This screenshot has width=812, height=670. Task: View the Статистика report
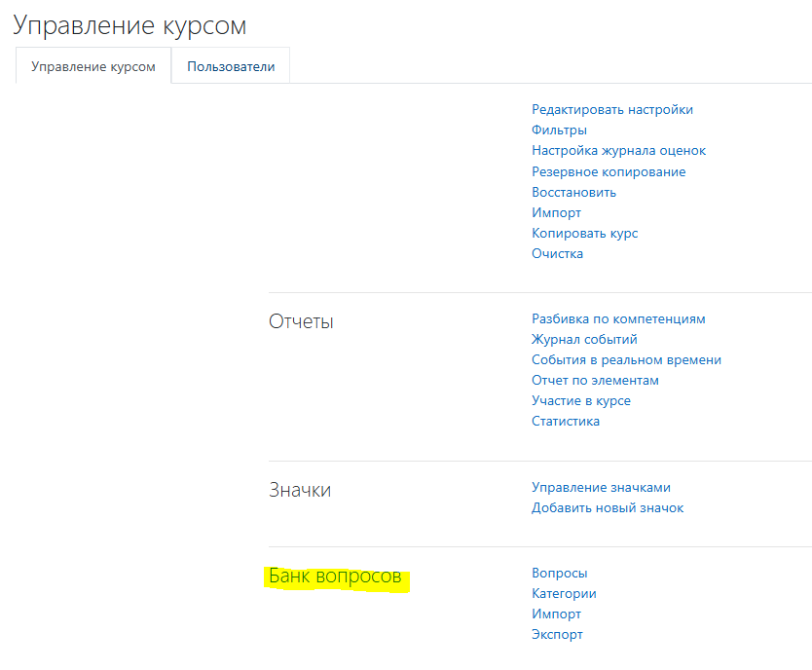[566, 421]
